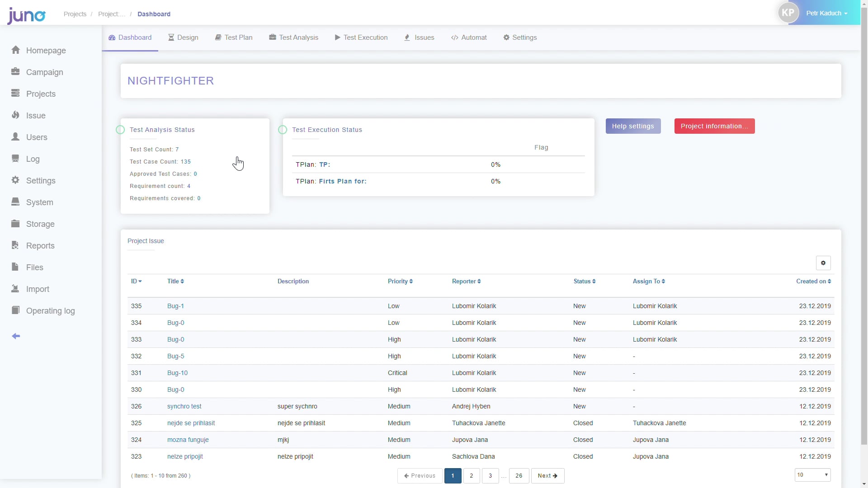The height and width of the screenshot is (488, 868).
Task: Open Homepage via house icon
Action: [16, 50]
